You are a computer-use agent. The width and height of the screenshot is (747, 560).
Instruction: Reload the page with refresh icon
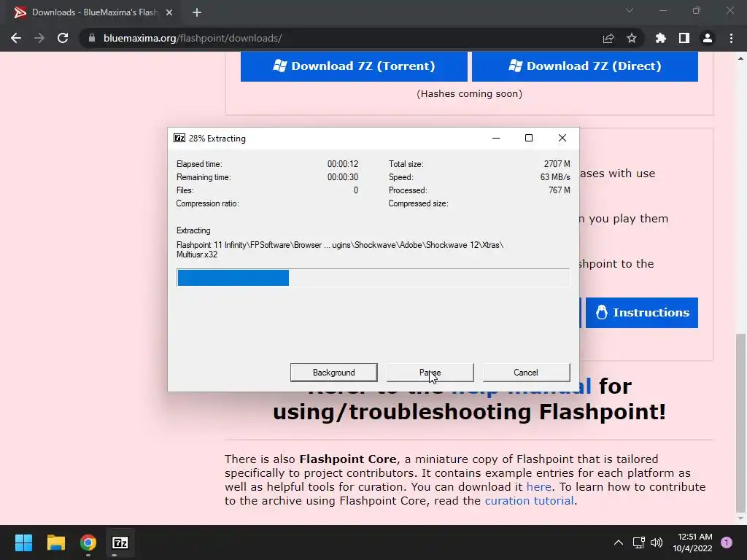(63, 38)
